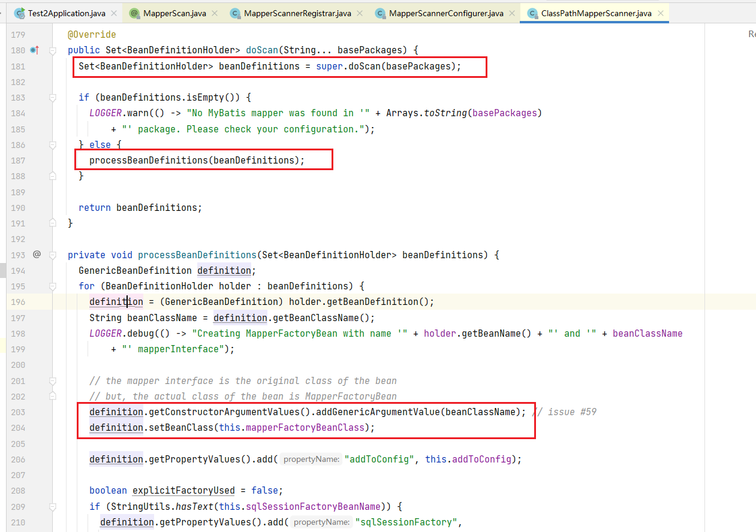Screen dimensions: 756x532
Task: Collapse the if block fold on line 183
Action: click(53, 98)
